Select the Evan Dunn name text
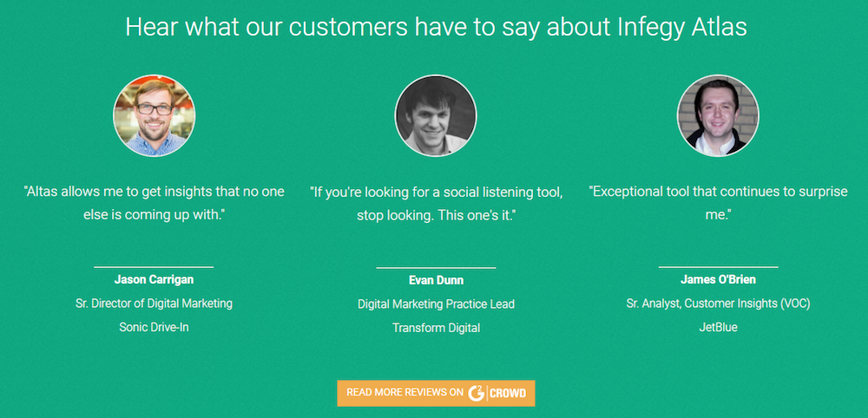868x418 pixels. 436,280
